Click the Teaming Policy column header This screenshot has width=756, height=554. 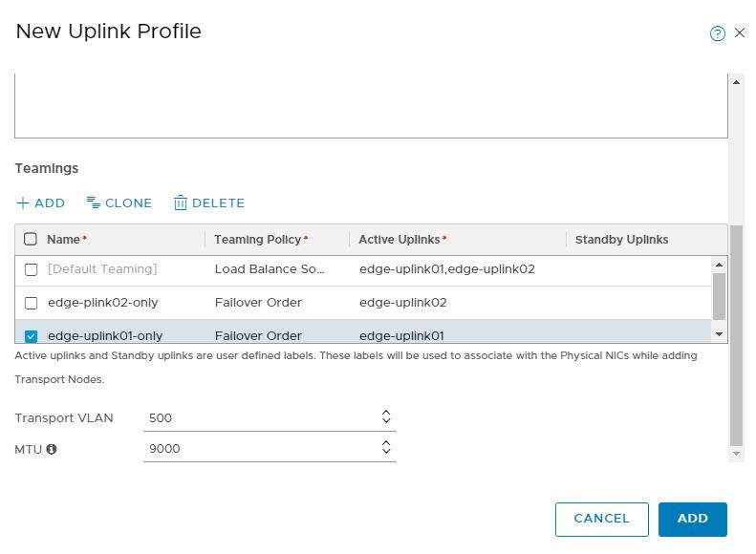tap(261, 240)
